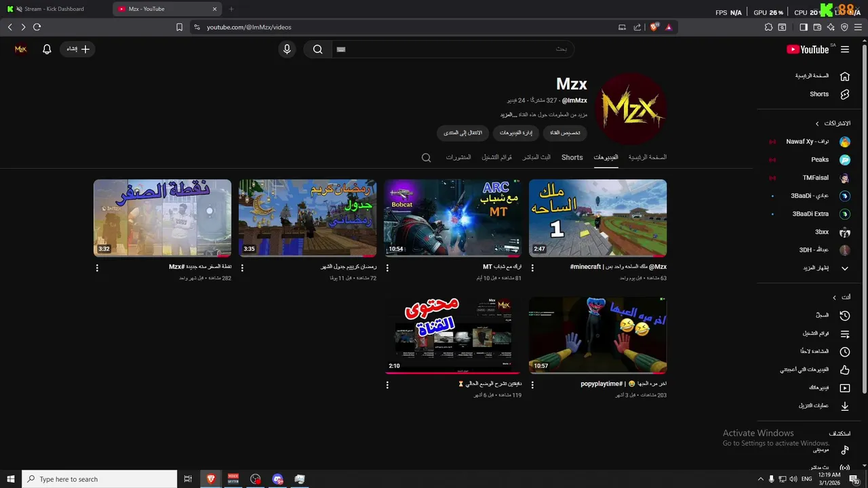The width and height of the screenshot is (868, 488).
Task: Switch to the channel tab bar Playlists tab
Action: tap(496, 157)
